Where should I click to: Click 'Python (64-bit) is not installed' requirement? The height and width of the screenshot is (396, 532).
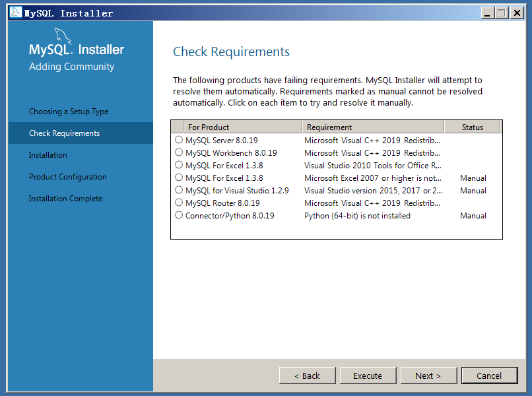[x=357, y=216]
